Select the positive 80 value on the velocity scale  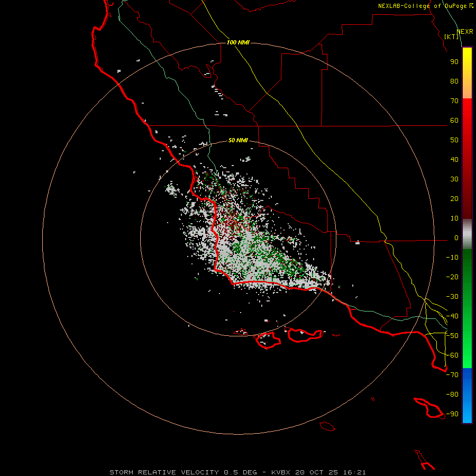coord(454,81)
